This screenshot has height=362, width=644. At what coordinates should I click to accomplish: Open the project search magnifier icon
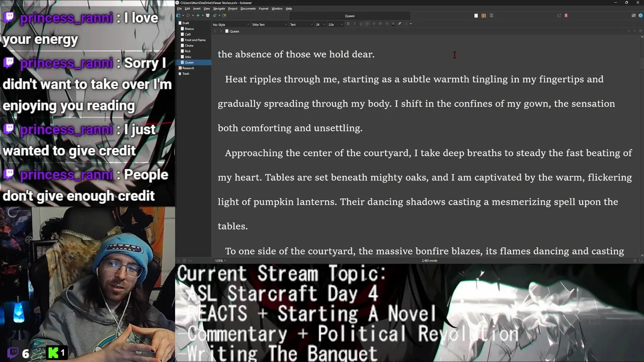188,16
